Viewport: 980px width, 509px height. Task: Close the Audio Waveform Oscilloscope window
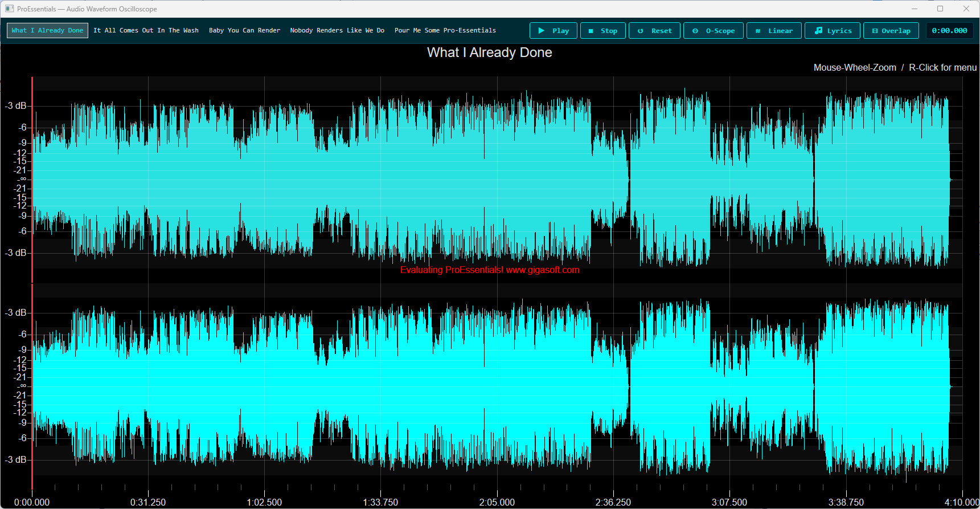tap(966, 9)
